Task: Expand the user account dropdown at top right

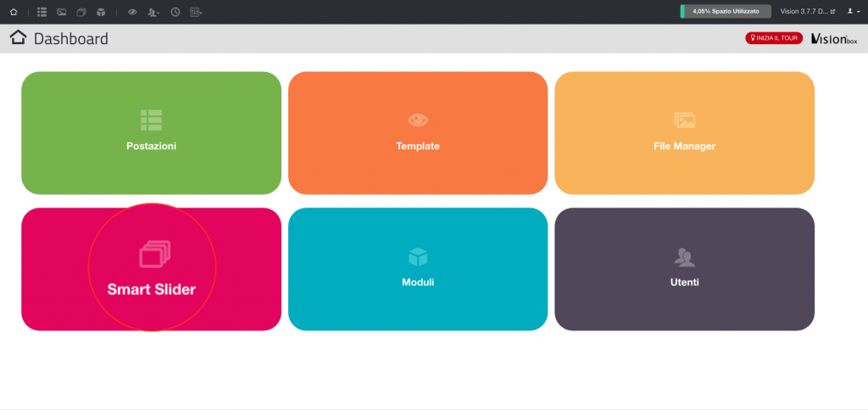Action: (x=853, y=11)
